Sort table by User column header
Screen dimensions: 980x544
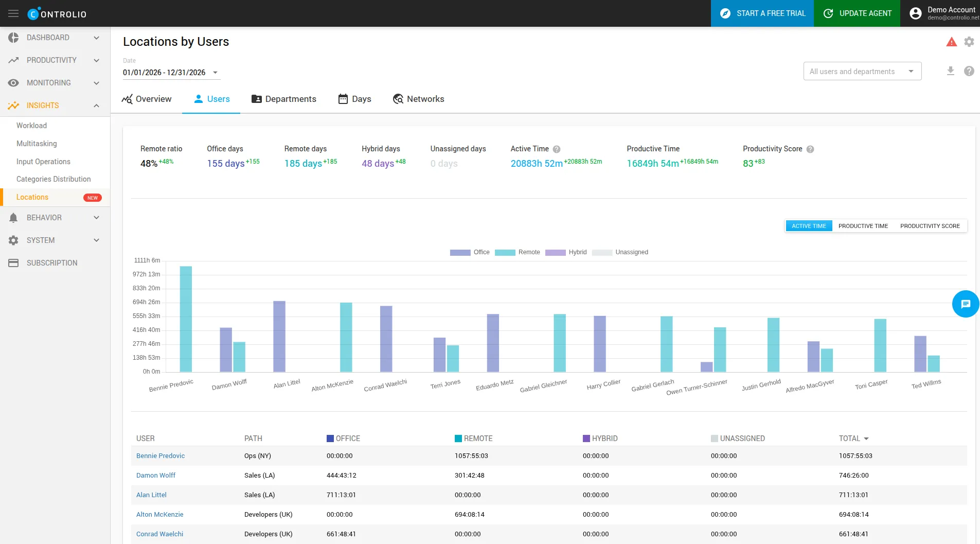coord(146,438)
